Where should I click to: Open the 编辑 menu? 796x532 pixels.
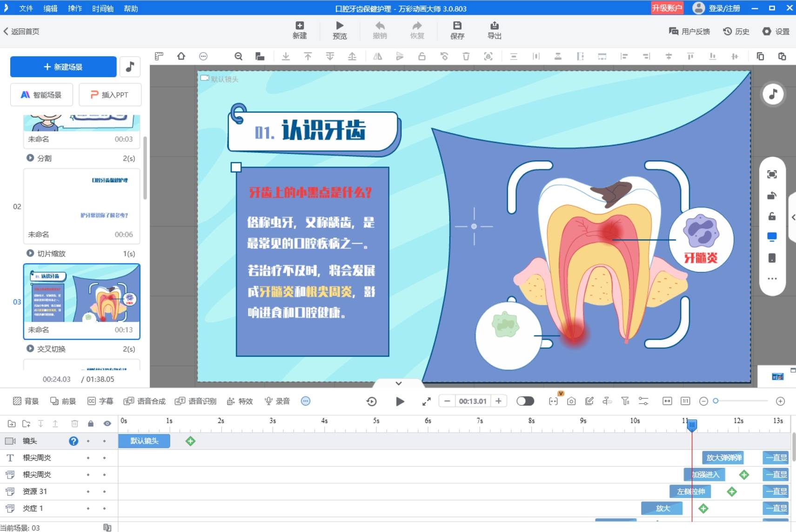50,8
